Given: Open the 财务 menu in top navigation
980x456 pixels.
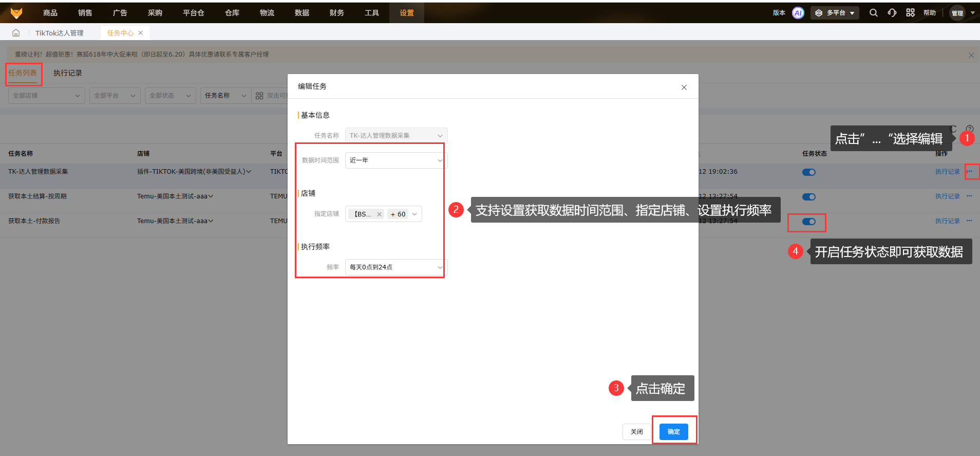Looking at the screenshot, I should click(336, 13).
